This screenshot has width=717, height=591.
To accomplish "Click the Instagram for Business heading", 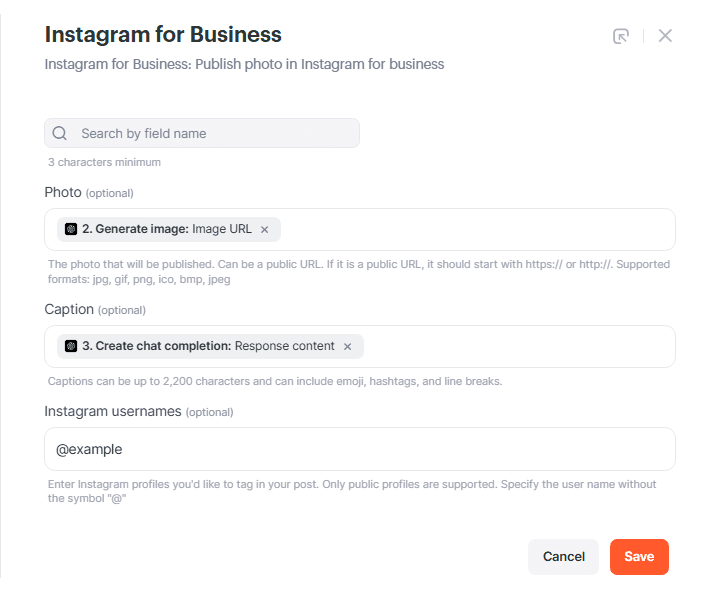I will pos(163,34).
